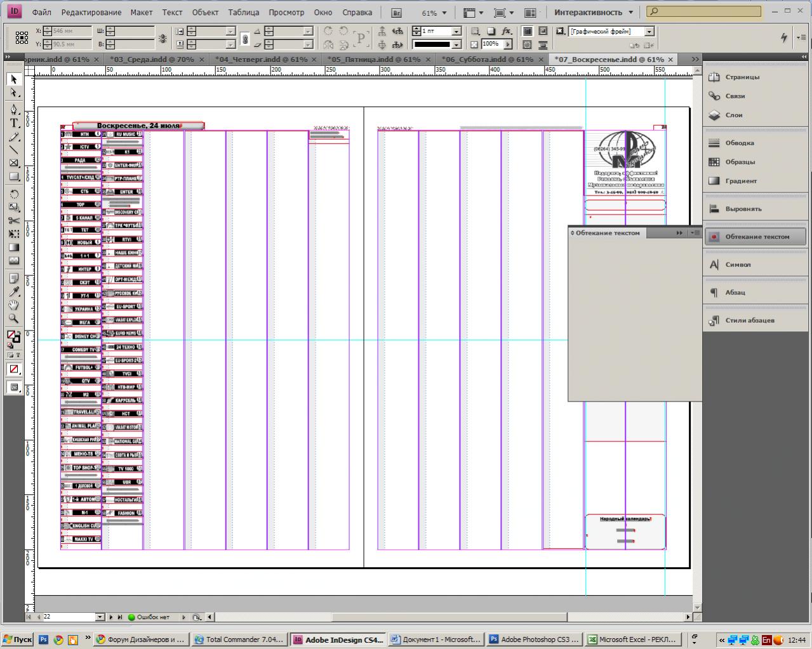Select the Rotate tool

coord(14,193)
